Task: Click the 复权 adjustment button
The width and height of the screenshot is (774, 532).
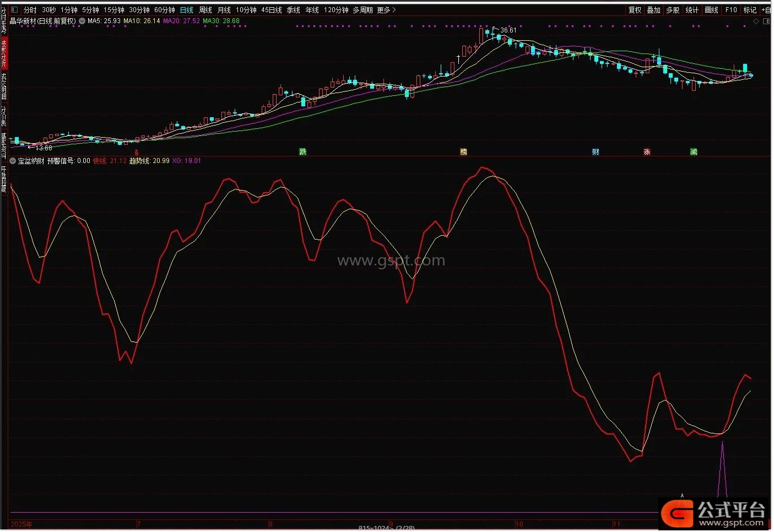Action: tap(635, 10)
